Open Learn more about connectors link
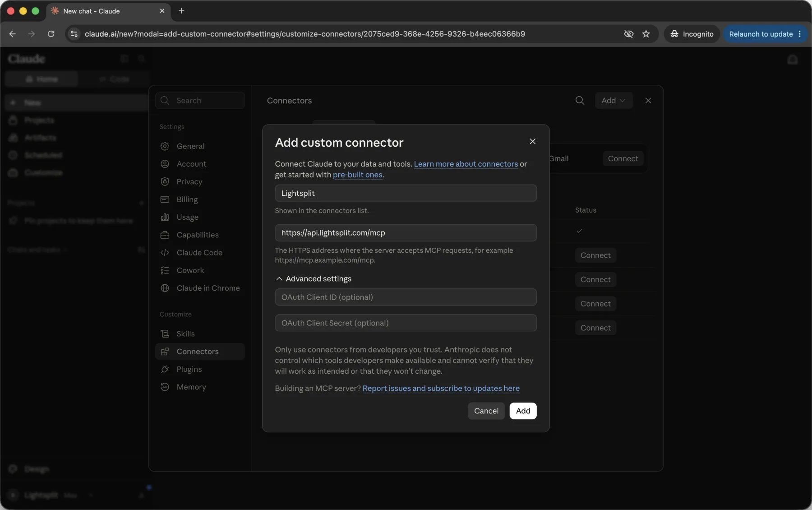 (466, 164)
